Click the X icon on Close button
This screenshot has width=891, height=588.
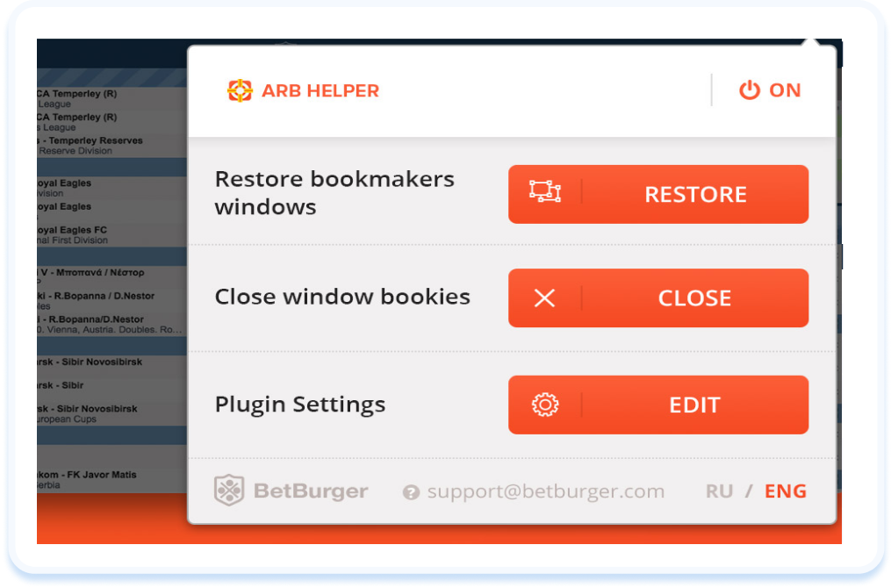544,298
